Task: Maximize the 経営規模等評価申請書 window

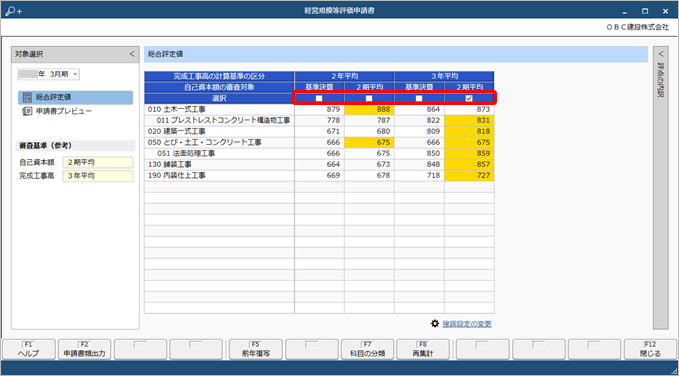Action: [645, 11]
